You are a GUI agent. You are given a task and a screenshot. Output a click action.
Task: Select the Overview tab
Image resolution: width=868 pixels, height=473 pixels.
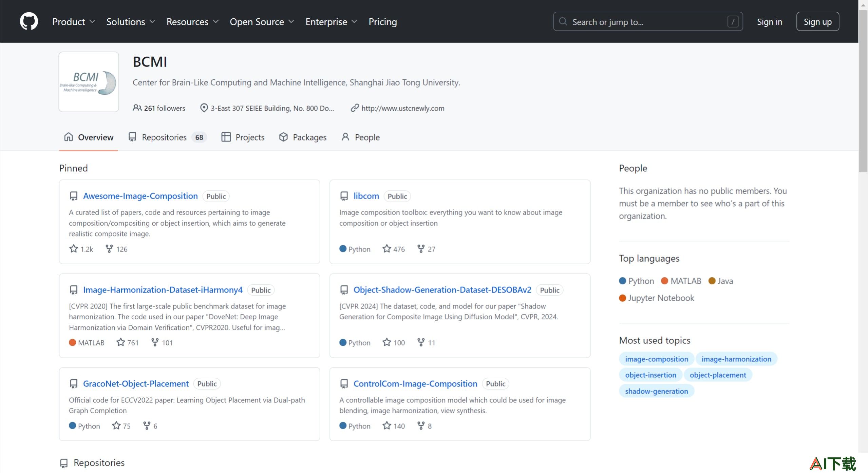[89, 137]
